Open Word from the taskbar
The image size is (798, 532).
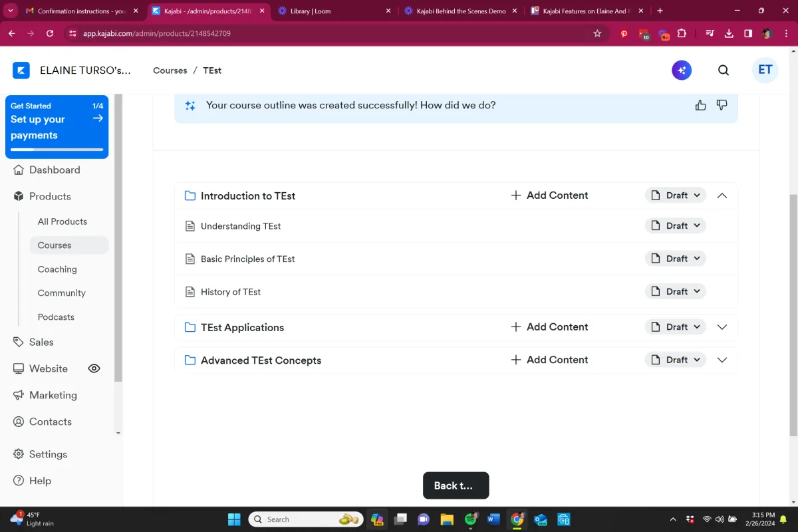tap(494, 519)
